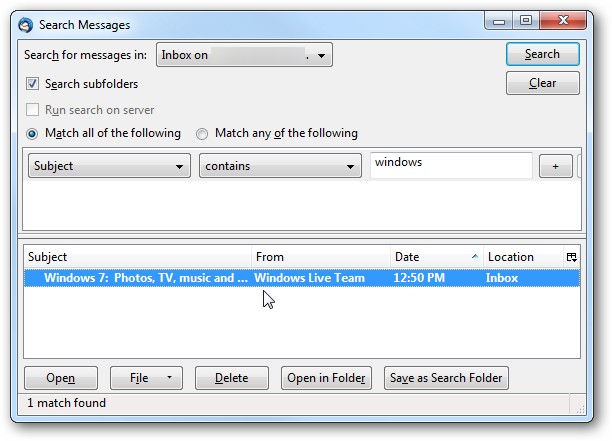Open the contains condition dropdown
This screenshot has width=612, height=441.
[x=280, y=166]
